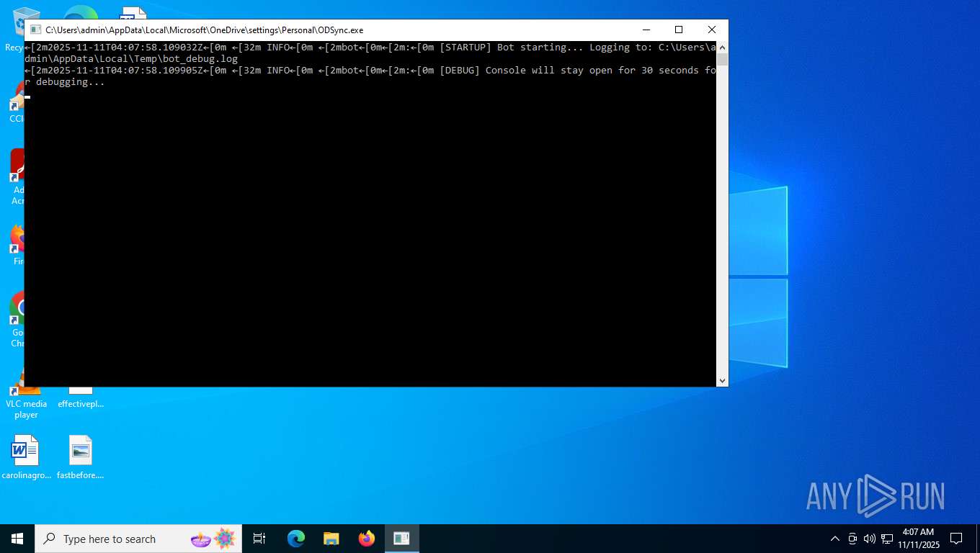Screen dimensions: 980x553
Task: Click the console scrollbar up arrow
Action: click(722, 47)
